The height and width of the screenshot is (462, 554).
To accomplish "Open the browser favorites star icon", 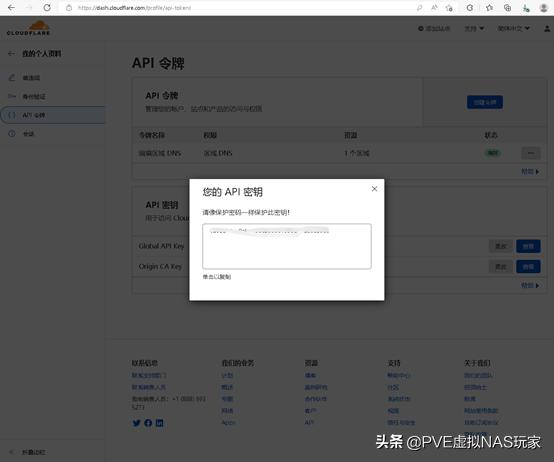I will coord(489,8).
